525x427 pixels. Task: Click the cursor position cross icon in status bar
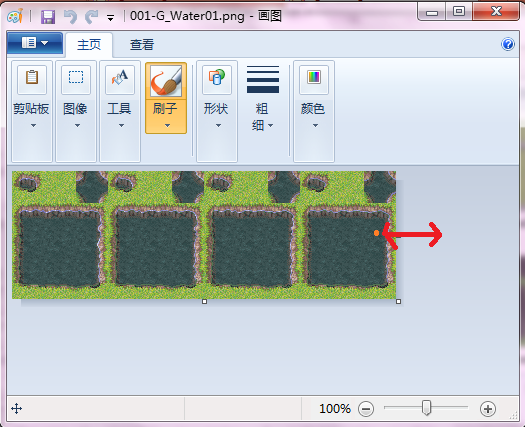[x=16, y=409]
